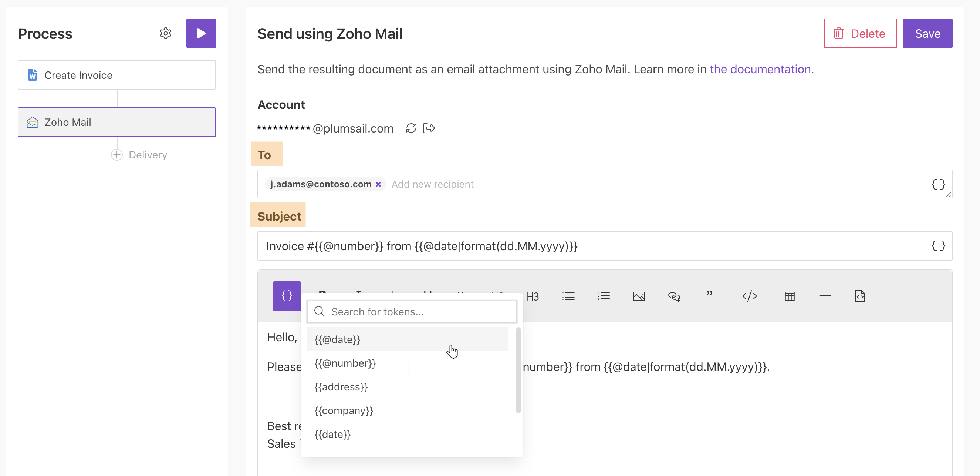Insert a numbered list
This screenshot has width=980, height=476.
click(604, 296)
